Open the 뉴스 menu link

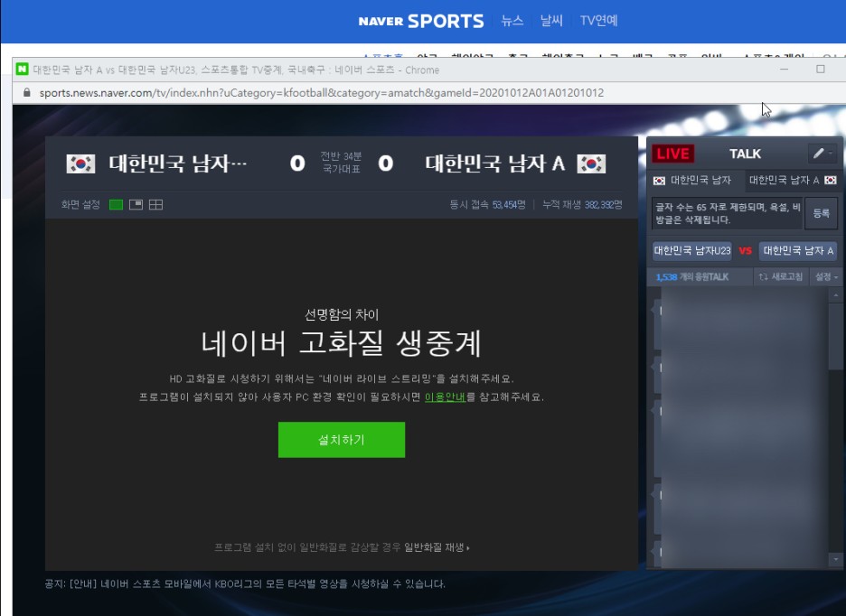(512, 21)
